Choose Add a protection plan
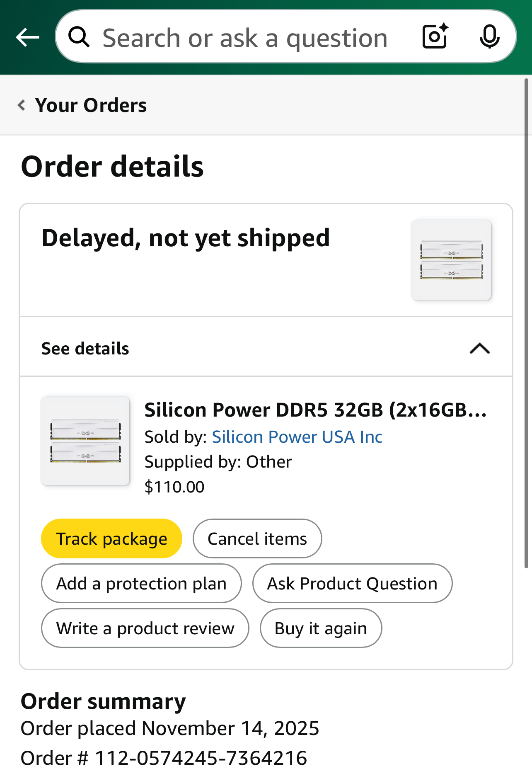The width and height of the screenshot is (532, 776). click(x=141, y=583)
